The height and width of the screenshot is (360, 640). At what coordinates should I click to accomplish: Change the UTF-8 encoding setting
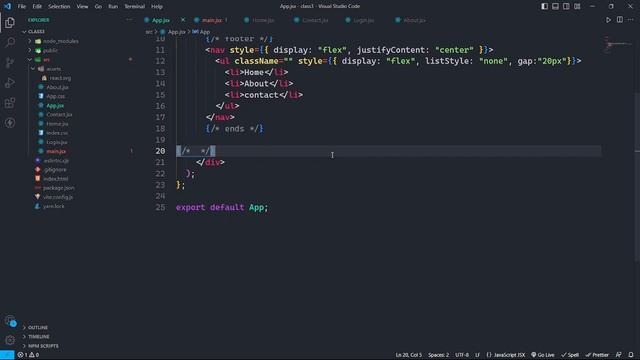pos(462,355)
